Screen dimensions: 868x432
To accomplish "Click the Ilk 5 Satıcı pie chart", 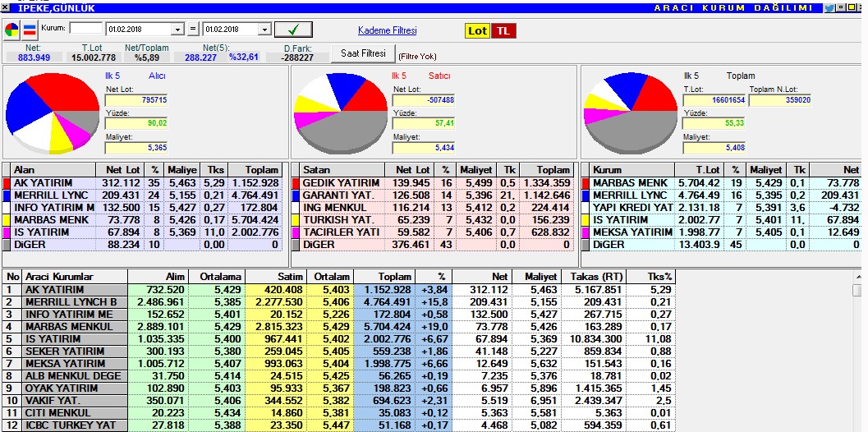I will [x=341, y=113].
